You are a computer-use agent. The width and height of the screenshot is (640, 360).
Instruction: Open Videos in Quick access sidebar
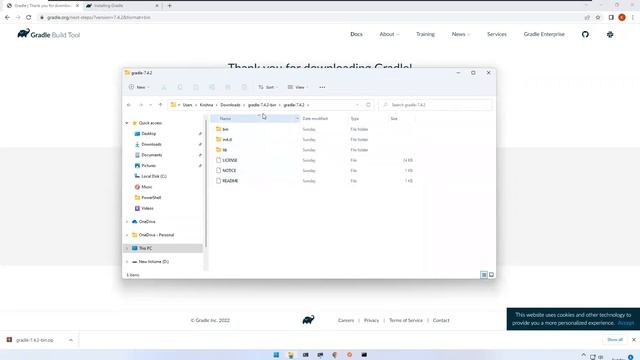pyautogui.click(x=147, y=208)
